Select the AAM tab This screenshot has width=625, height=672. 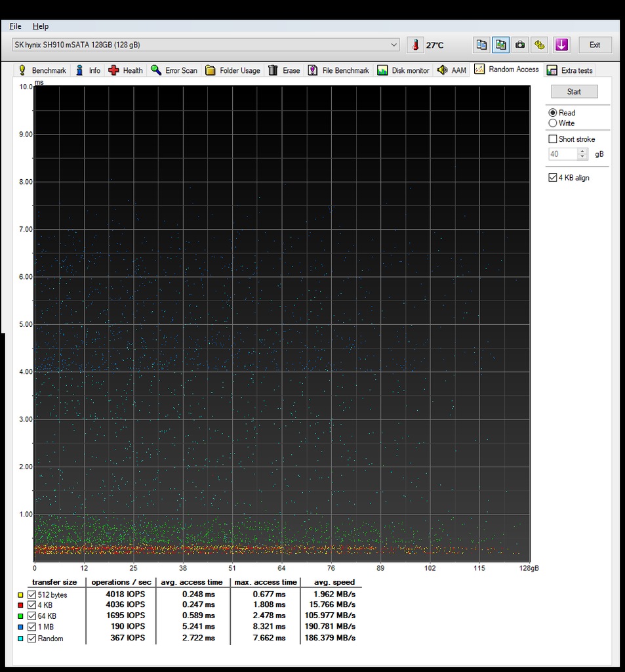click(451, 70)
